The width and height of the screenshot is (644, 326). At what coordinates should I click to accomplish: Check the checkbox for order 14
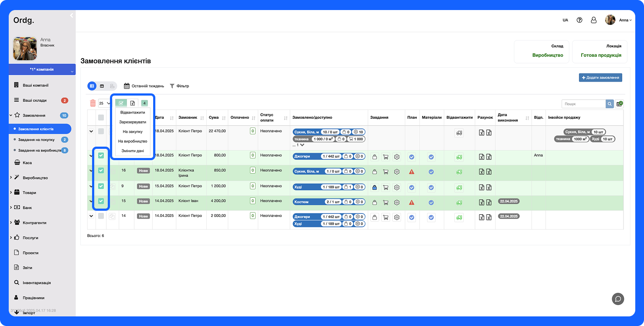click(101, 216)
